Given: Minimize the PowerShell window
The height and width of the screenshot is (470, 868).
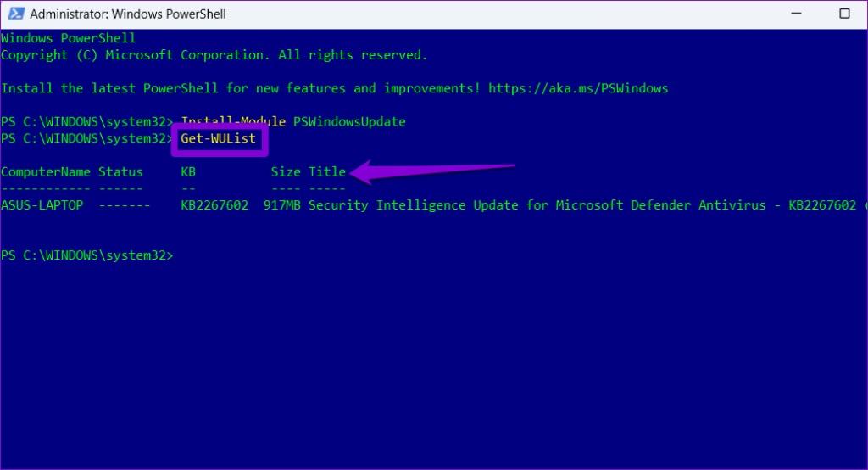Looking at the screenshot, I should [x=796, y=14].
